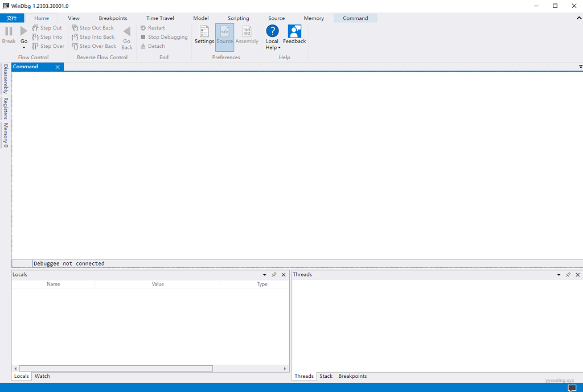Pin the Threads panel
The width and height of the screenshot is (583, 392).
[x=568, y=275]
